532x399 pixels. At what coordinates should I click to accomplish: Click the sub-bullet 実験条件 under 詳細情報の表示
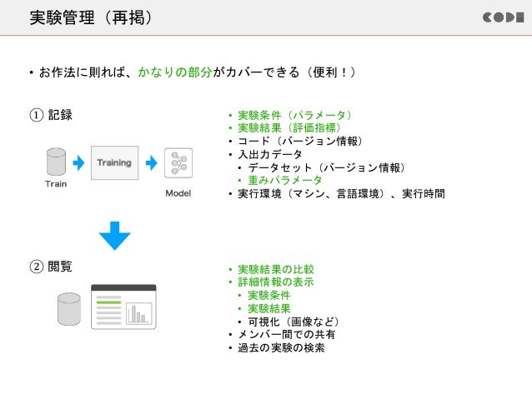point(269,295)
